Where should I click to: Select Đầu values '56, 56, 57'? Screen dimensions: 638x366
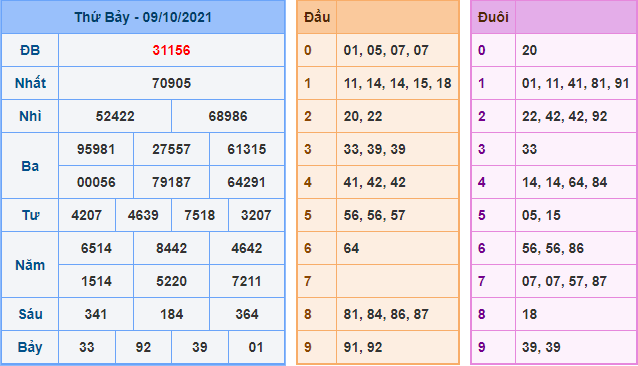(x=375, y=215)
